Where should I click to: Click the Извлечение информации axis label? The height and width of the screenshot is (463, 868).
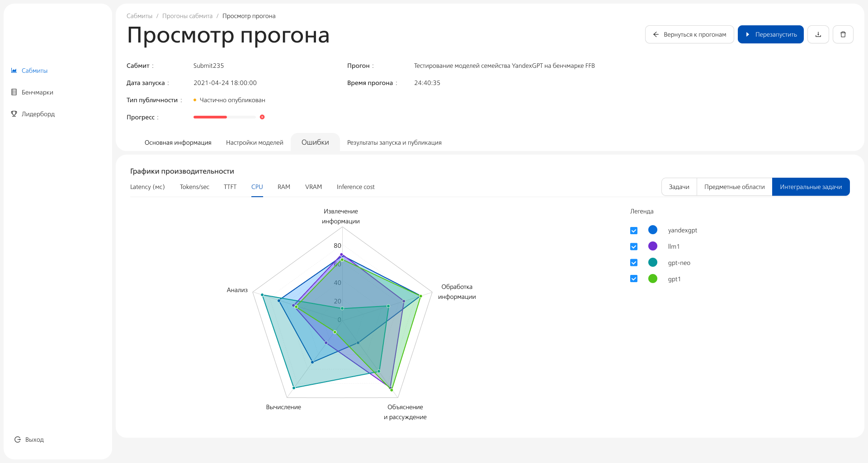(x=341, y=216)
